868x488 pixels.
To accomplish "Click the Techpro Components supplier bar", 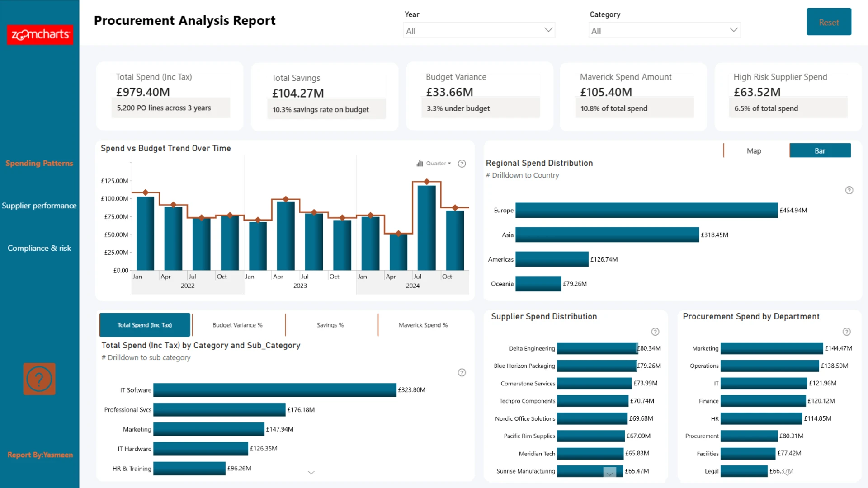I will [x=593, y=401].
